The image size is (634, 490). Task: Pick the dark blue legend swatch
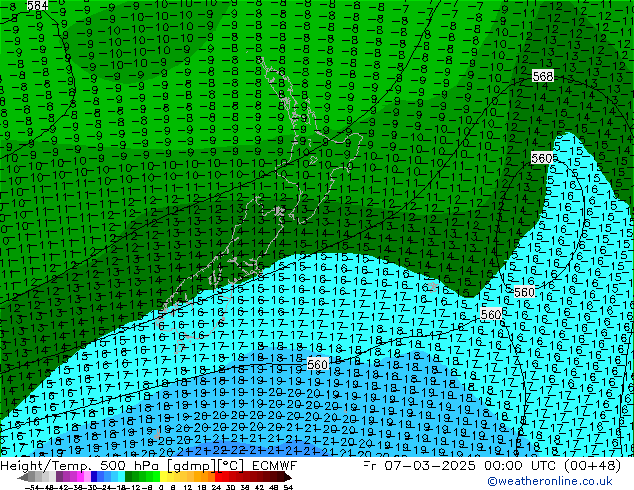(94, 476)
